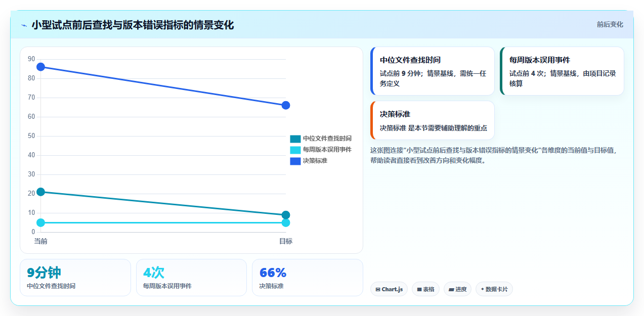The height and width of the screenshot is (316, 644).
Task: Click 中位文件查找时间 point at 目标
Action: (286, 215)
